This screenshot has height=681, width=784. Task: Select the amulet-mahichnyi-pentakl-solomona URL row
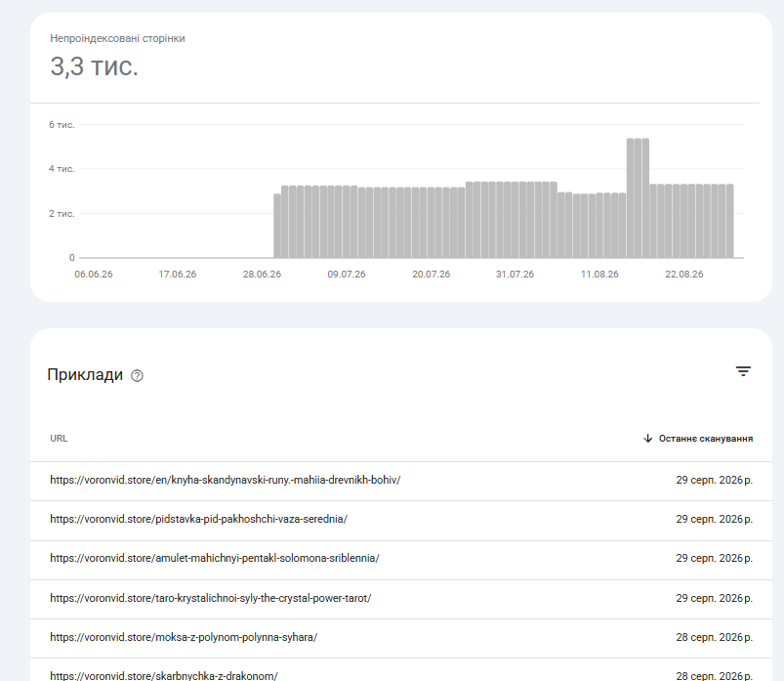pyautogui.click(x=401, y=559)
